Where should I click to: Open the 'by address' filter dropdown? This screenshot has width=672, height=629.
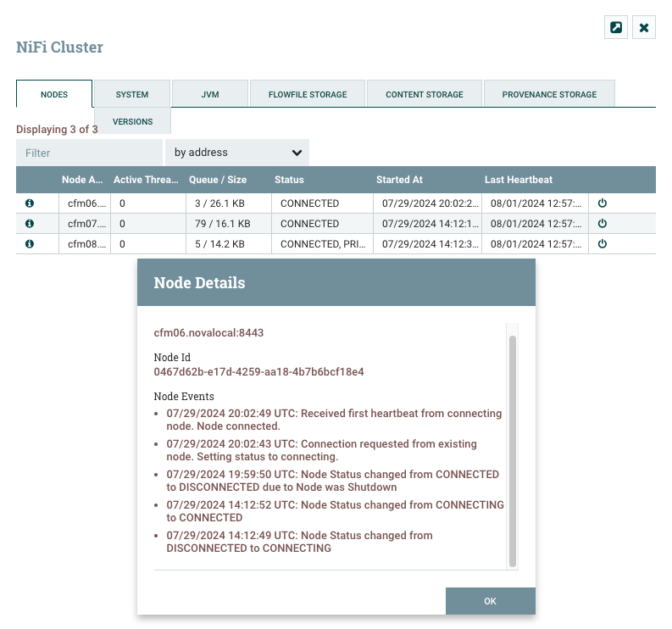[237, 153]
